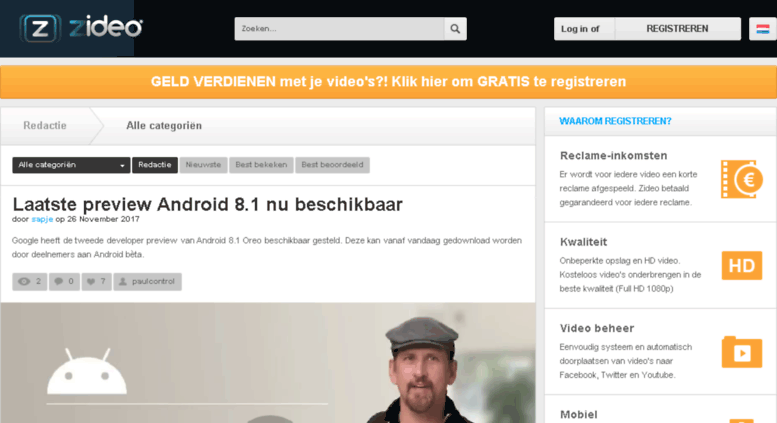Image resolution: width=777 pixels, height=423 pixels.
Task: Click the Video beheer heading
Action: (x=597, y=328)
